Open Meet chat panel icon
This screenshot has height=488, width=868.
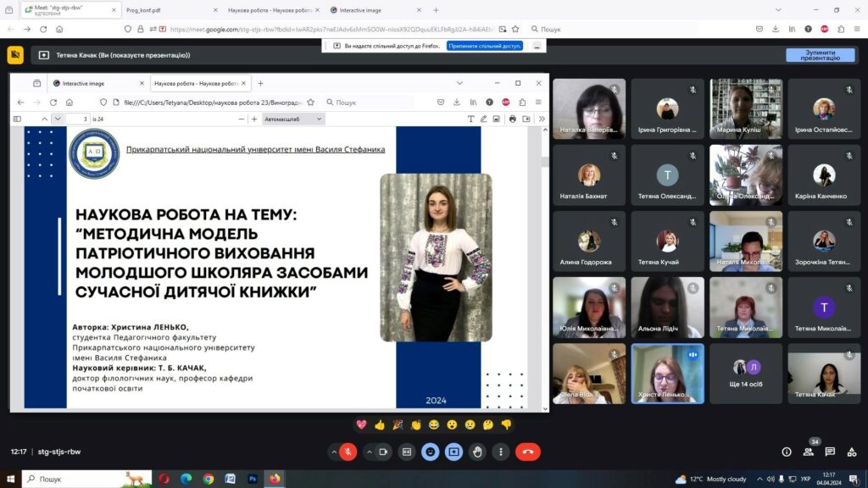tap(830, 452)
